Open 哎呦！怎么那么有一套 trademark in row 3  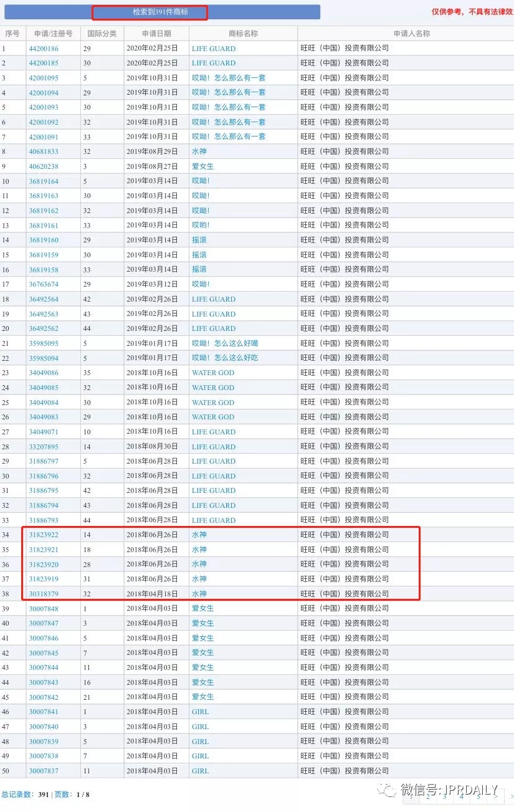point(229,78)
